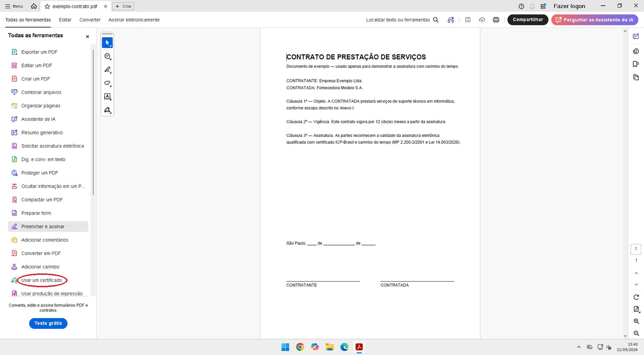Go to next page arrow
The height and width of the screenshot is (355, 644).
tap(636, 285)
